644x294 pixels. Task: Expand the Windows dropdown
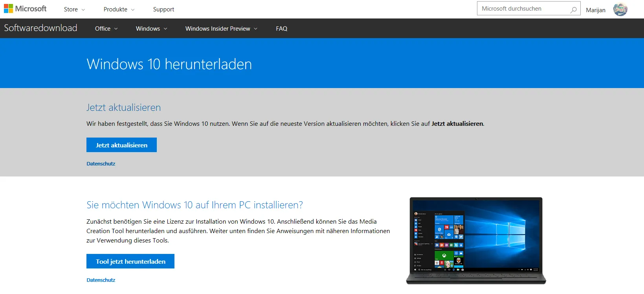(x=151, y=28)
